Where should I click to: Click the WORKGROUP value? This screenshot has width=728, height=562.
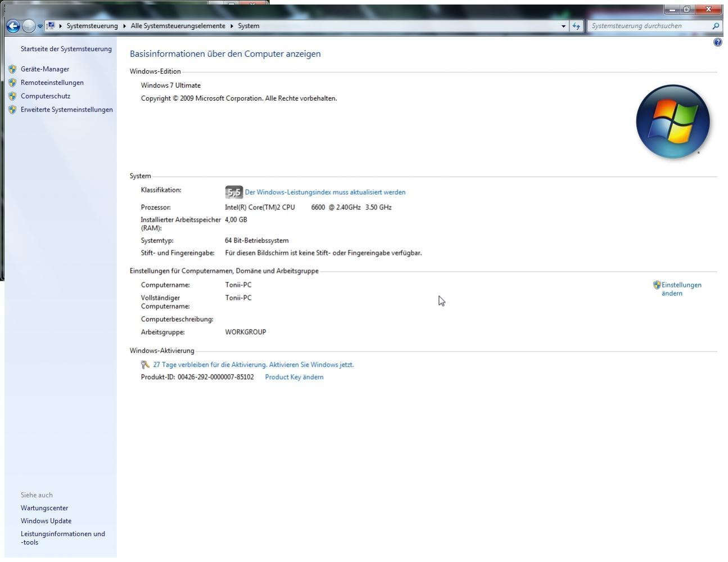coord(246,332)
